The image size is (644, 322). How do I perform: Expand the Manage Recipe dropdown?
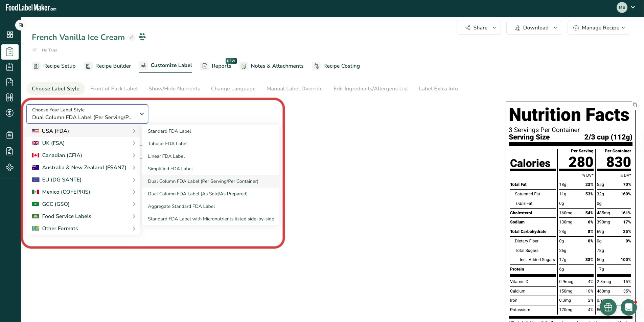click(x=599, y=28)
